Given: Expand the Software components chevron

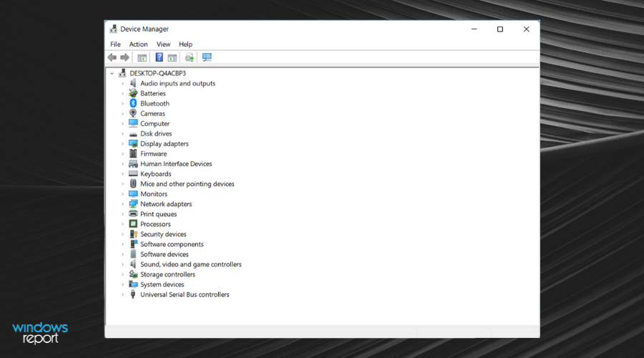Looking at the screenshot, I should (122, 244).
